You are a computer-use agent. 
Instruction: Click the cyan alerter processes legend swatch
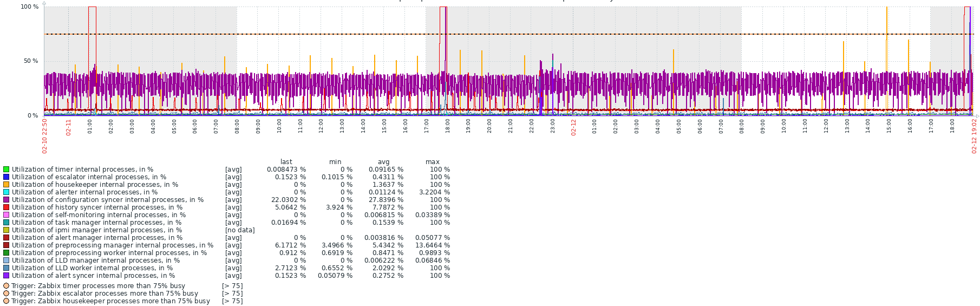click(6, 192)
